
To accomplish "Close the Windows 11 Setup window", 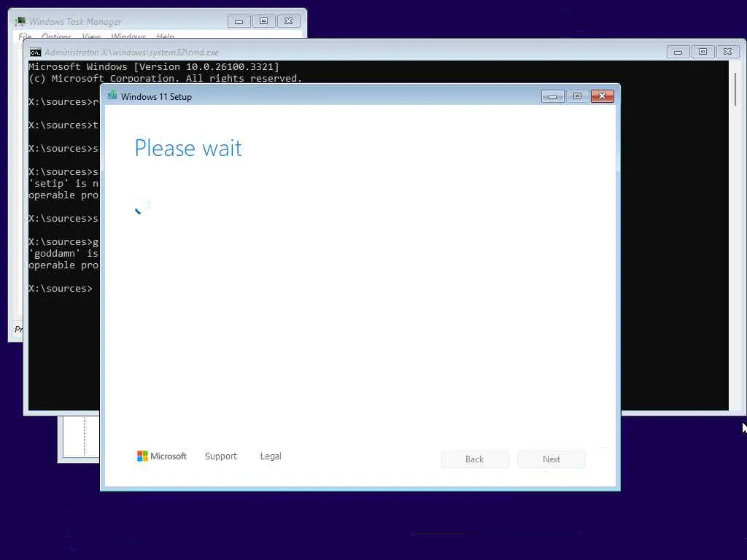I will (x=602, y=96).
